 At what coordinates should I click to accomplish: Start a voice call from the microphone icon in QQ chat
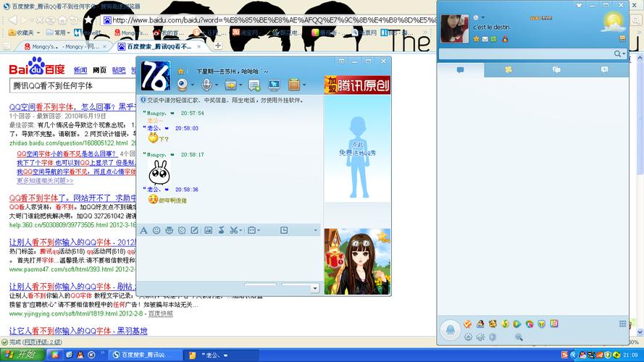206,85
